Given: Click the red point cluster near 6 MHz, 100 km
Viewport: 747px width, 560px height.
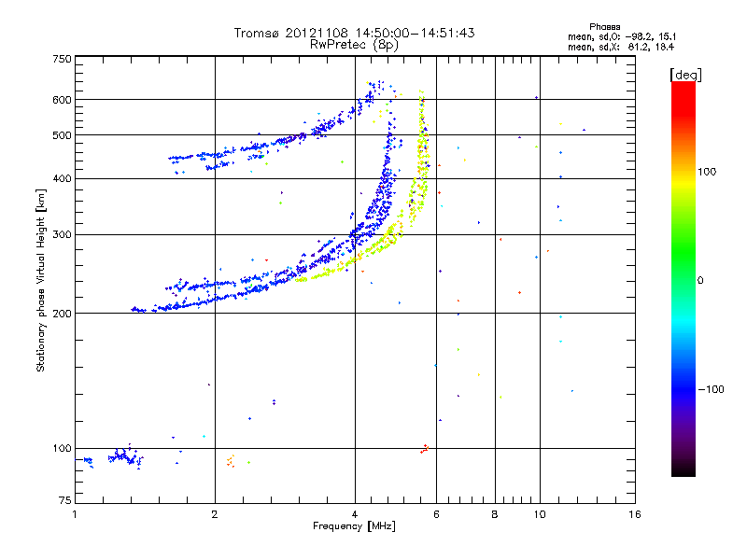Looking at the screenshot, I should tap(425, 449).
